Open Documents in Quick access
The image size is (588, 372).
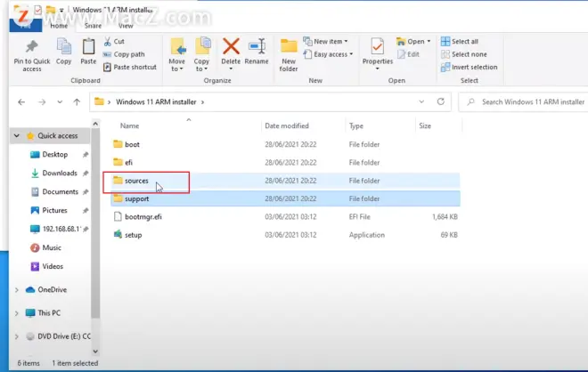[x=60, y=192]
